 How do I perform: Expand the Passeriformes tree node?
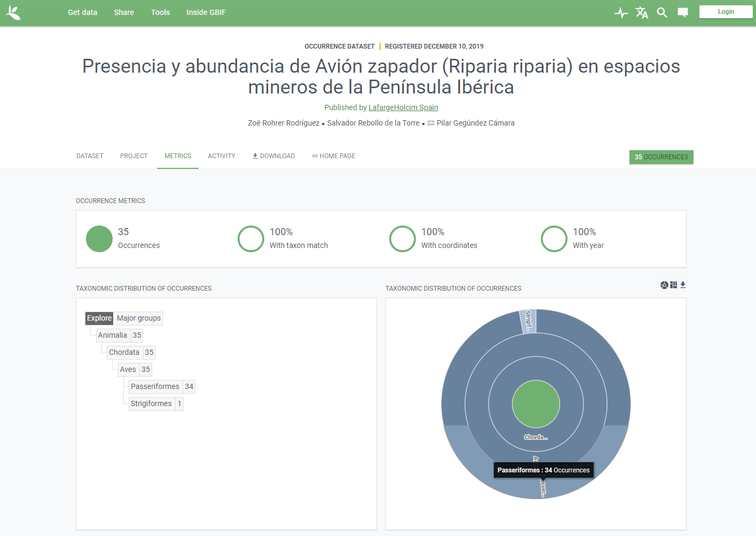point(155,386)
